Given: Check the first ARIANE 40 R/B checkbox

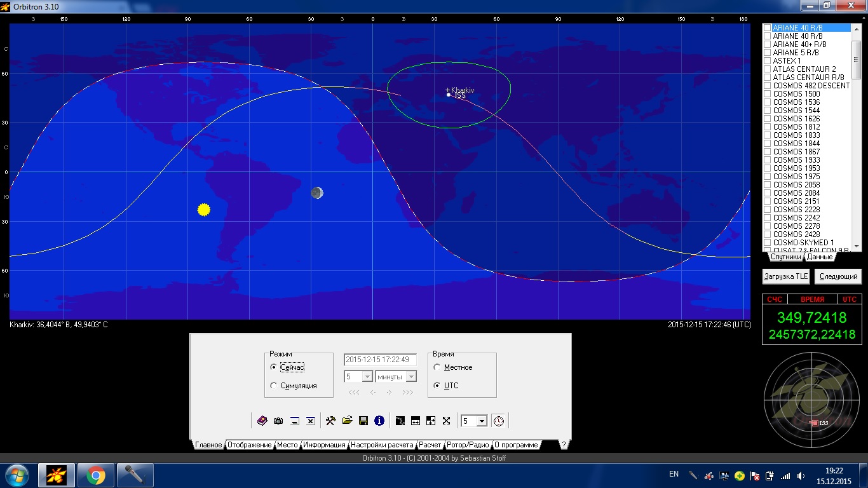Looking at the screenshot, I should pyautogui.click(x=767, y=28).
